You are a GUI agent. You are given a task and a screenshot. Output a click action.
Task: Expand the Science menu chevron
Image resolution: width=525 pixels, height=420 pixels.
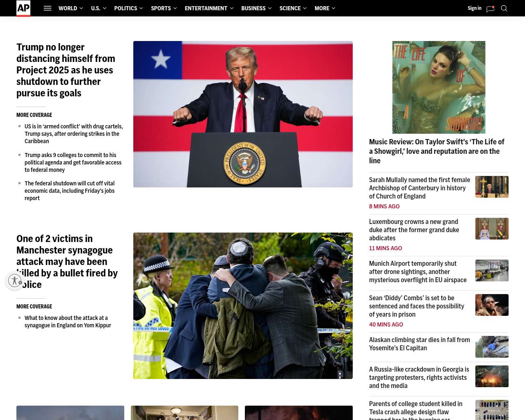tap(305, 8)
